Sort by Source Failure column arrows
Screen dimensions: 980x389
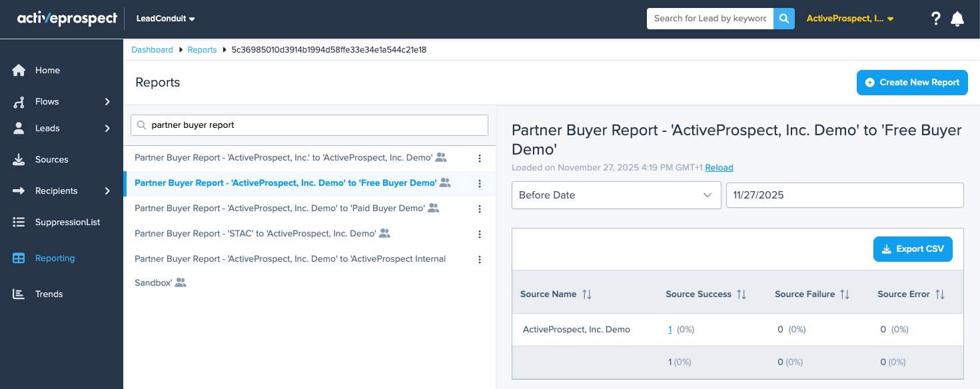click(x=845, y=294)
